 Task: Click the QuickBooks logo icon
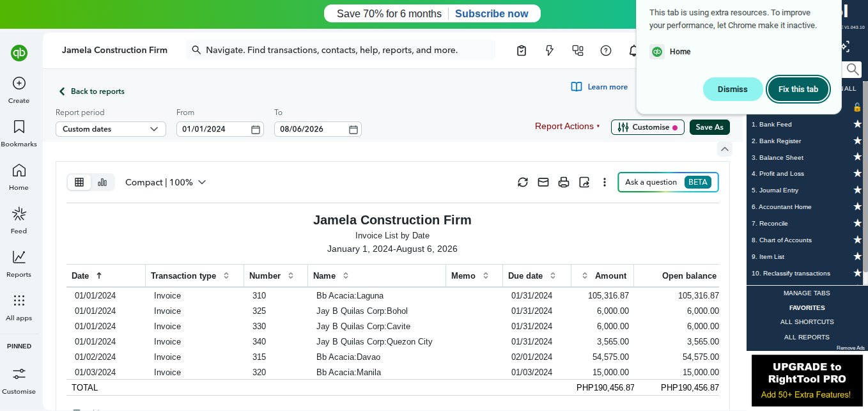tap(19, 53)
